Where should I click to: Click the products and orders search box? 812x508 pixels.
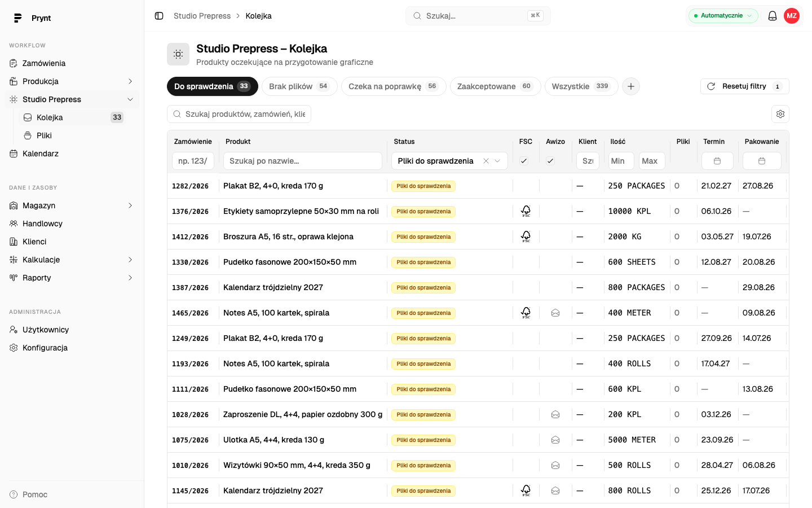tap(239, 114)
